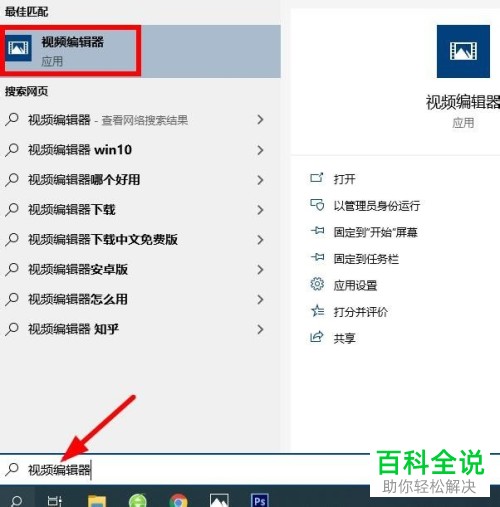500x507 pixels.
Task: Select the 打开 action
Action: point(344,179)
